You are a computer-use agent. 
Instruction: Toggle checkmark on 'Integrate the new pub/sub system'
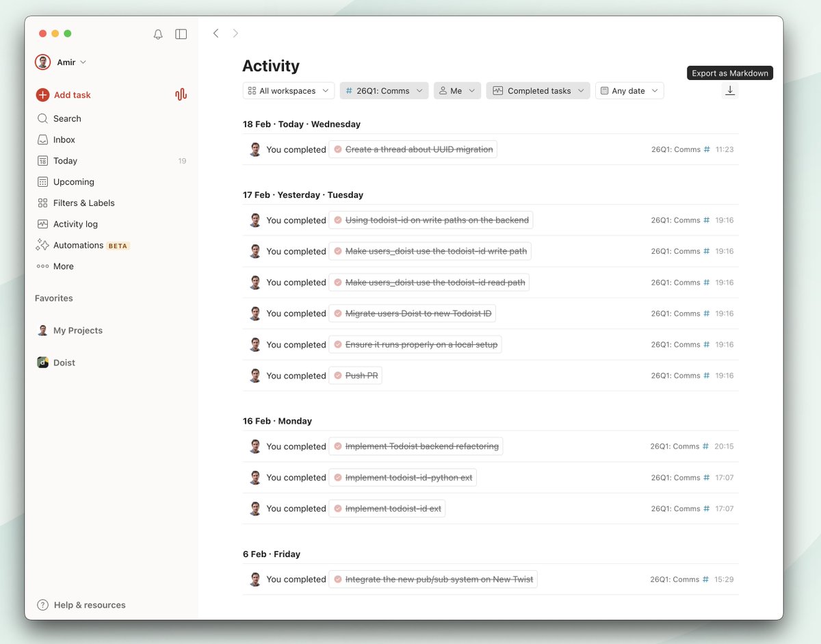(337, 580)
